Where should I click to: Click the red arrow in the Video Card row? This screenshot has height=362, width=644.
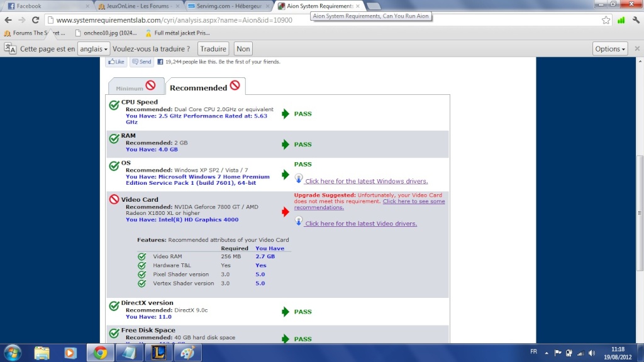pyautogui.click(x=286, y=212)
